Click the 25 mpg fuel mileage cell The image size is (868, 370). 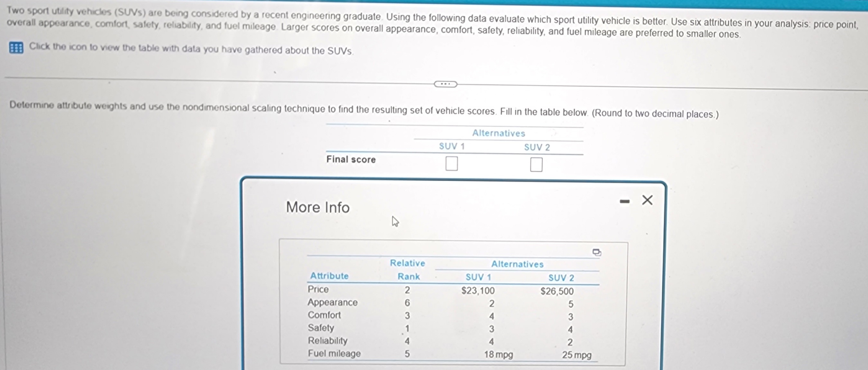pos(576,355)
